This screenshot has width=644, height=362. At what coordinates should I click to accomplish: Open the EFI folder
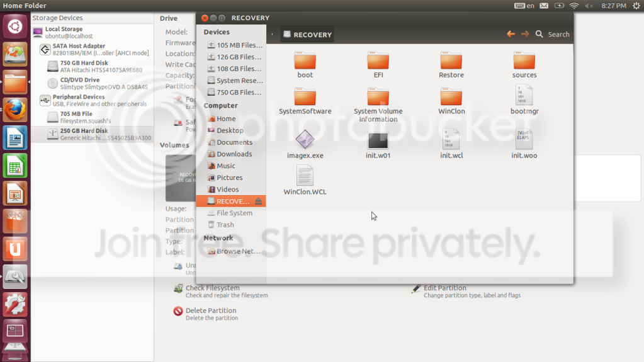click(x=378, y=65)
